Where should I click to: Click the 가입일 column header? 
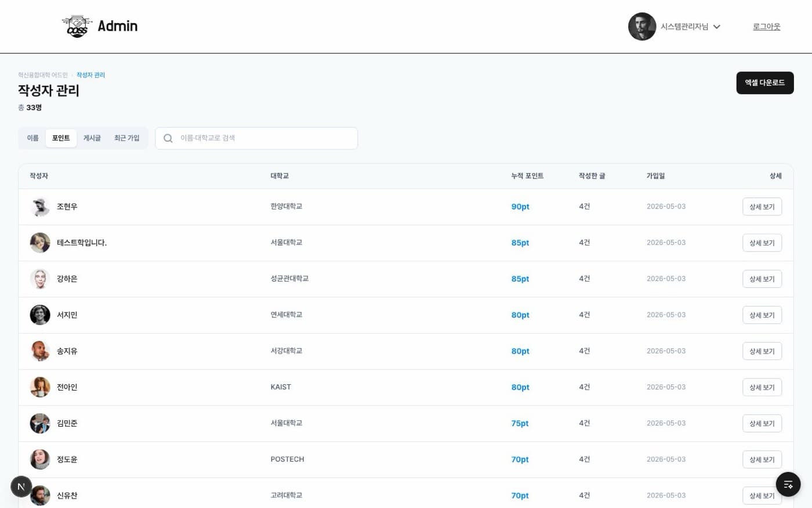click(x=656, y=176)
